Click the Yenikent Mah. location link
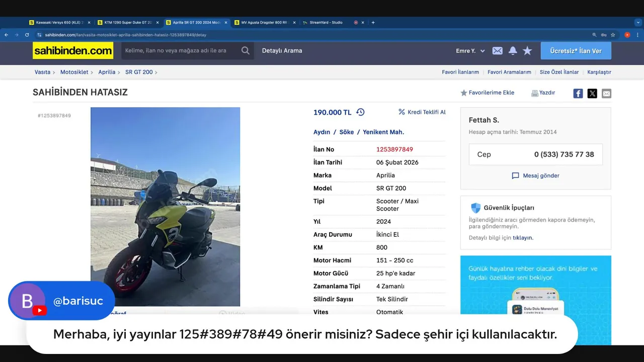This screenshot has width=644, height=362. (x=383, y=132)
